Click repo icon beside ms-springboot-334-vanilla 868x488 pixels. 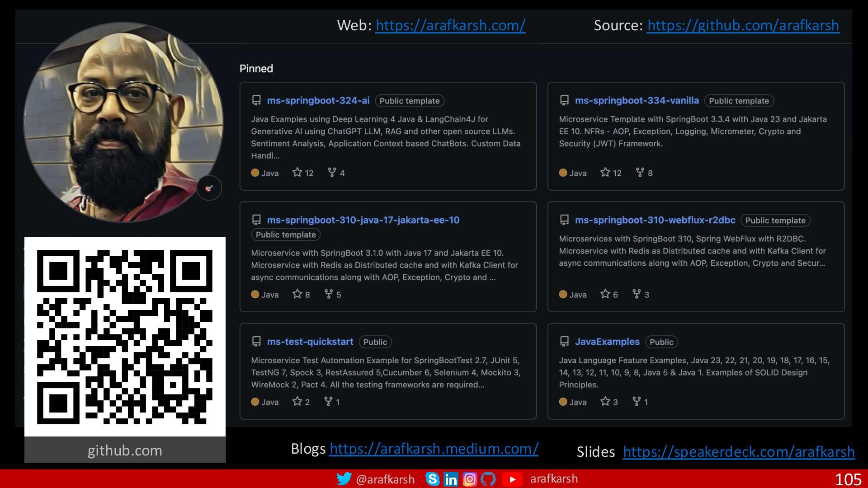564,100
